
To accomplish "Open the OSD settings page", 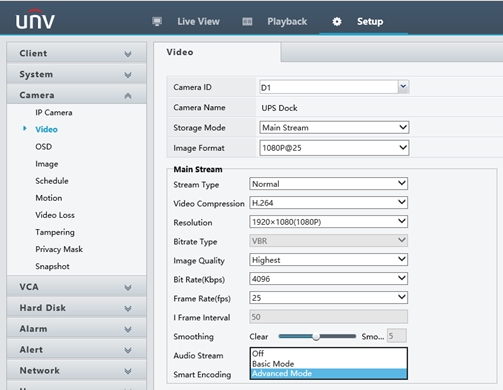I will [x=44, y=147].
